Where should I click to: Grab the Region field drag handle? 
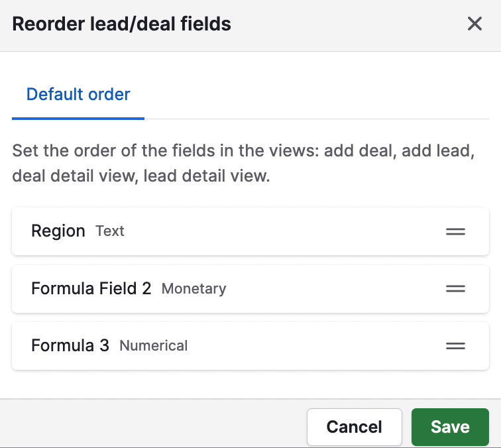(x=455, y=231)
